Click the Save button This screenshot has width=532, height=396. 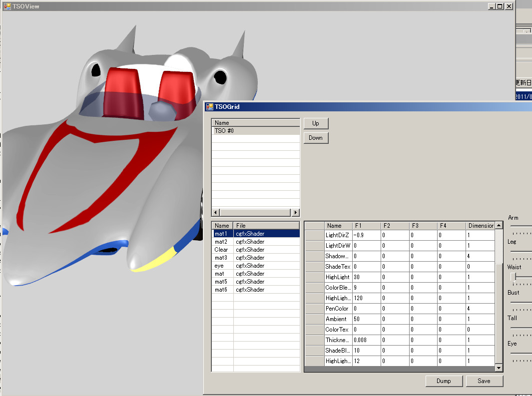[x=484, y=381]
